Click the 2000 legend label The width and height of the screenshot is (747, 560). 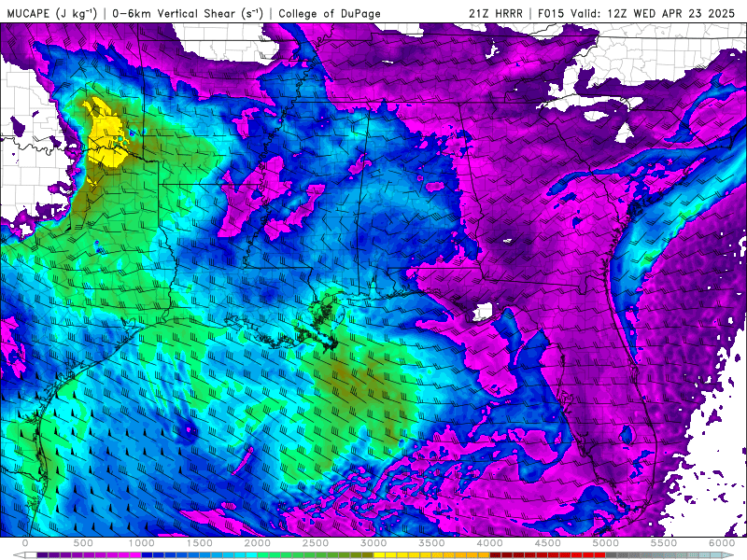point(258,543)
